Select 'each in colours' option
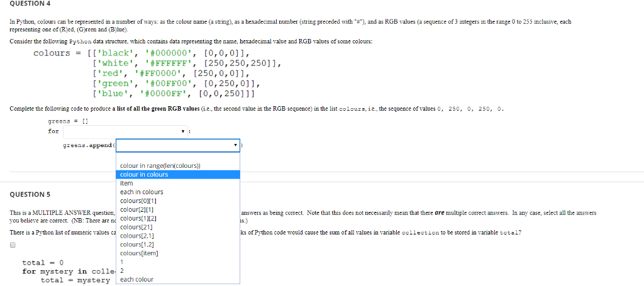Image resolution: width=644 pixels, height=286 pixels. coord(178,192)
